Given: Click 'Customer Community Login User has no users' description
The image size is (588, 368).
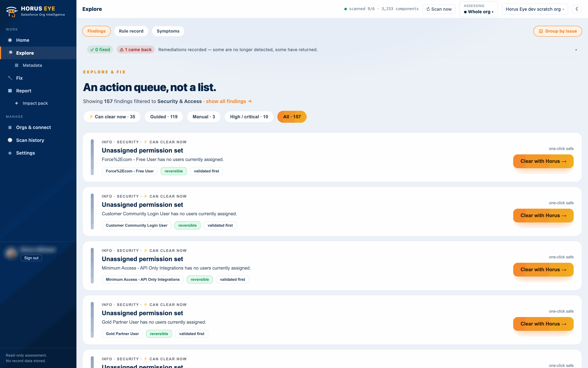Looking at the screenshot, I should [169, 214].
